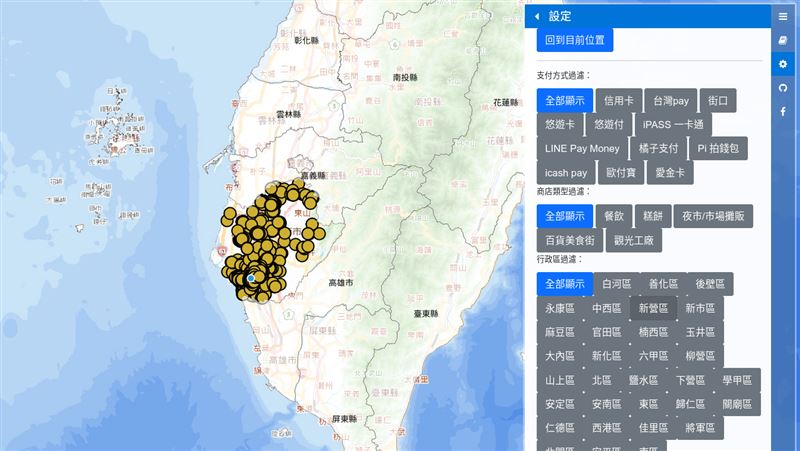Filter store type by 觀光工廠

(x=634, y=240)
